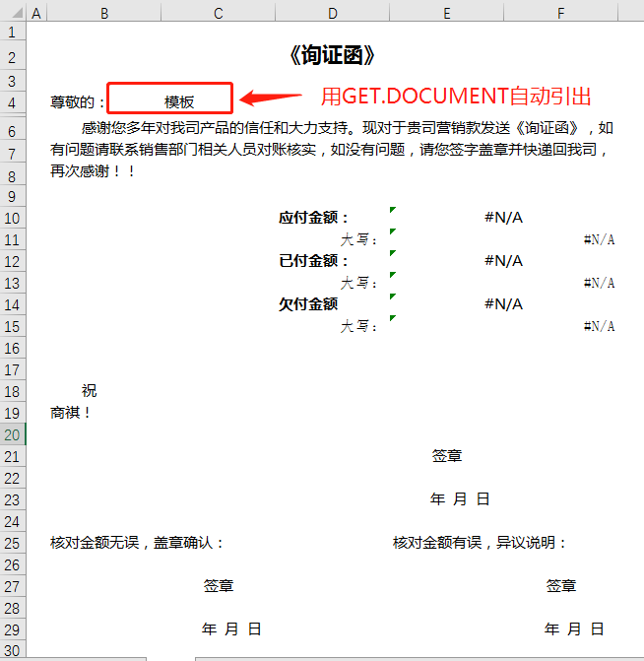
Task: Click the 商祺！ cell
Action: point(71,413)
